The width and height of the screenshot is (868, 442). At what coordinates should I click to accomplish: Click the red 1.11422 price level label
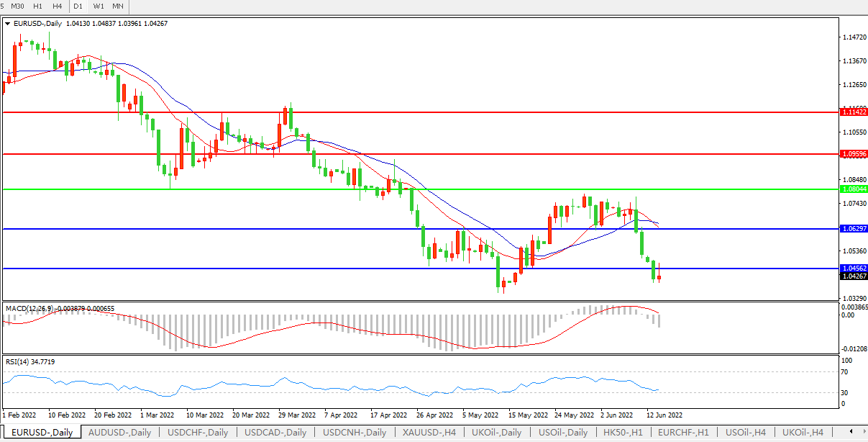854,112
